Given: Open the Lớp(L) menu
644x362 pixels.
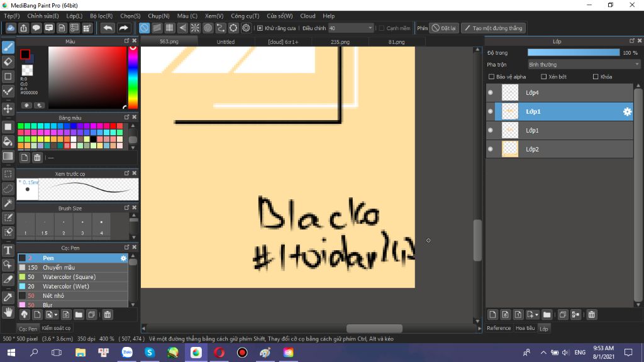Looking at the screenshot, I should (x=74, y=16).
